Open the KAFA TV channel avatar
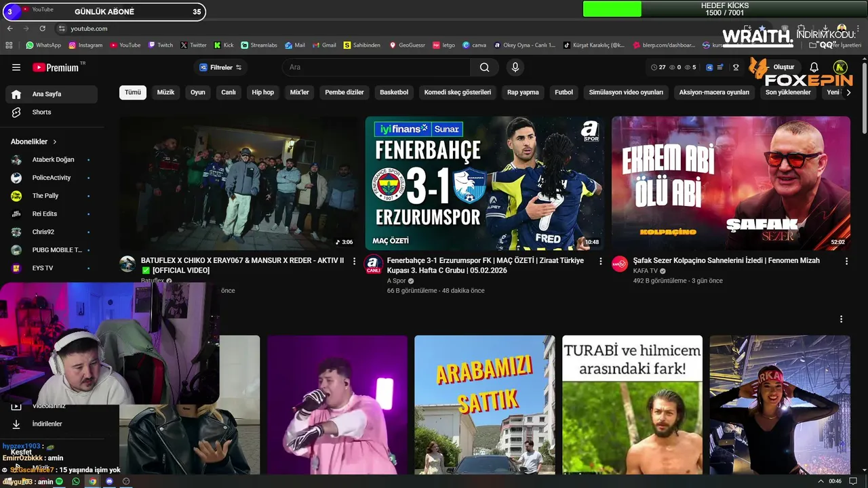This screenshot has width=868, height=488. 620,264
